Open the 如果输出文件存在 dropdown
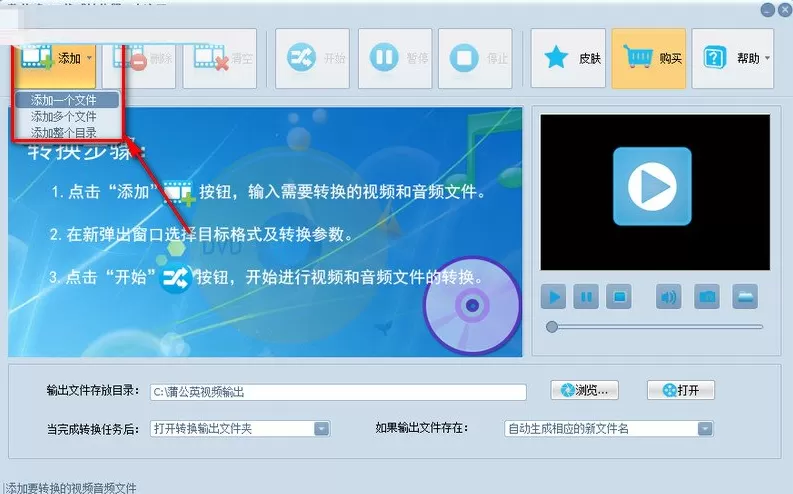 609,429
